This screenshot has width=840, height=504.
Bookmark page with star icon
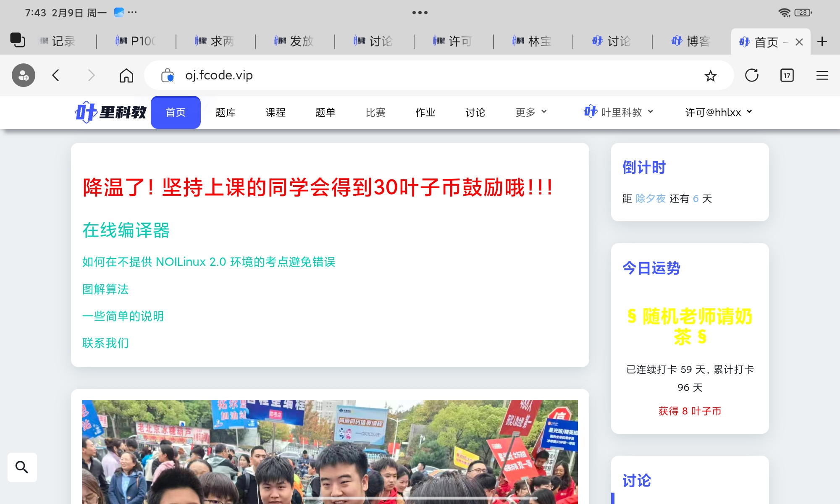[710, 76]
